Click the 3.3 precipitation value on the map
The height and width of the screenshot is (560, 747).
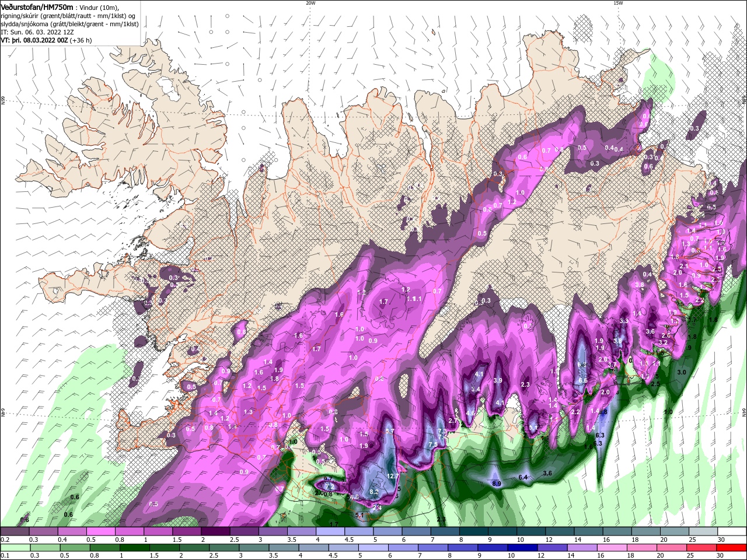point(624,321)
